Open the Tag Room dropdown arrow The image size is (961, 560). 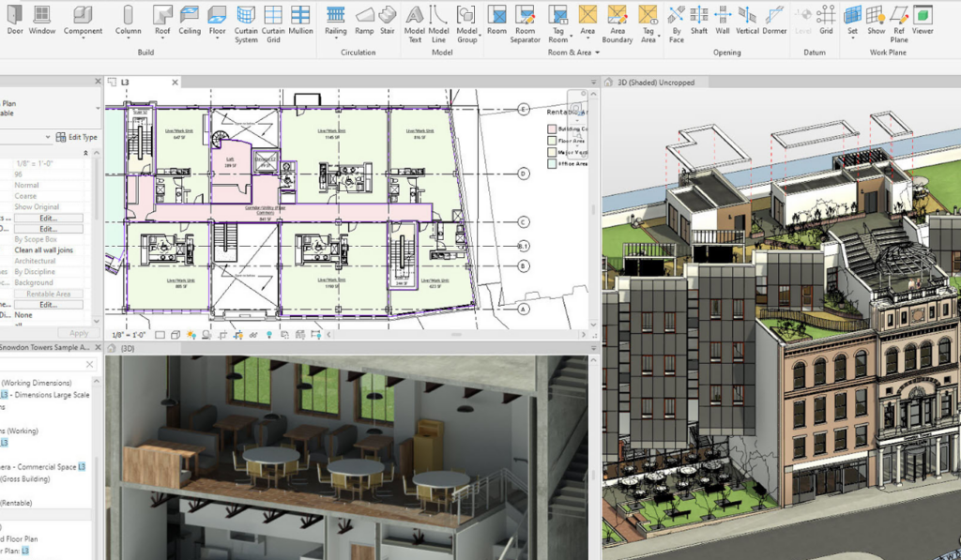point(571,36)
